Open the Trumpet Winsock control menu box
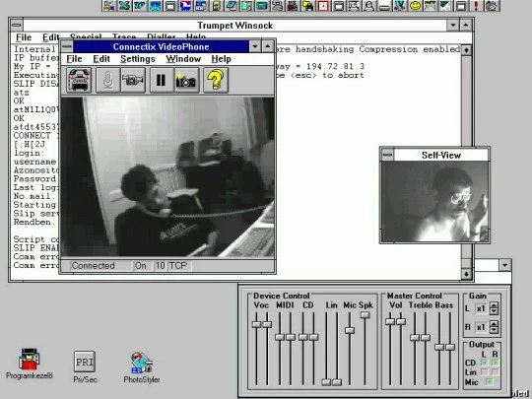This screenshot has width=532, height=399. [x=17, y=25]
